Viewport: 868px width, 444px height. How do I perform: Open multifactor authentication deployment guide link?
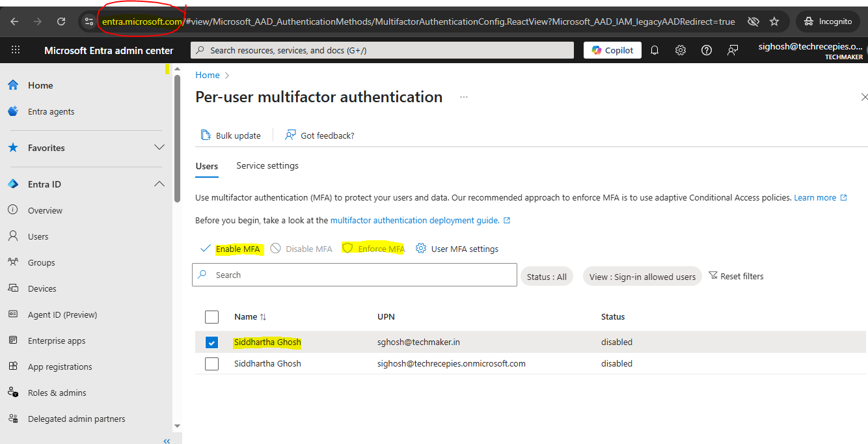click(415, 221)
